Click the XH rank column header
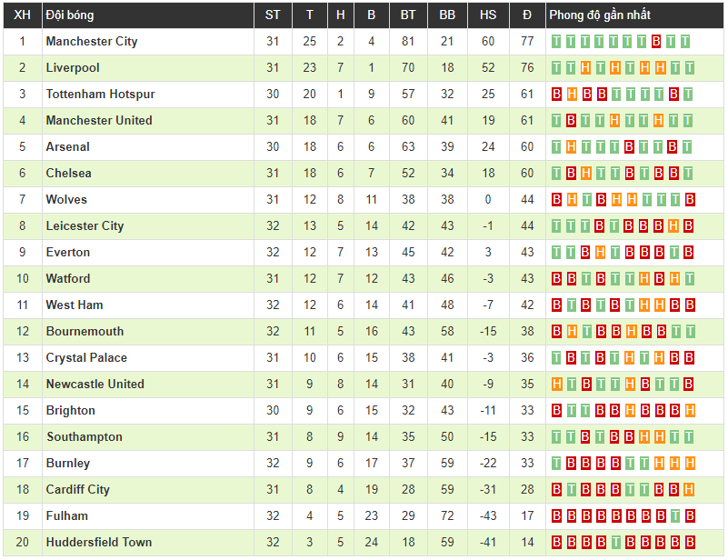Viewport: 728px width, 560px height. pos(23,15)
